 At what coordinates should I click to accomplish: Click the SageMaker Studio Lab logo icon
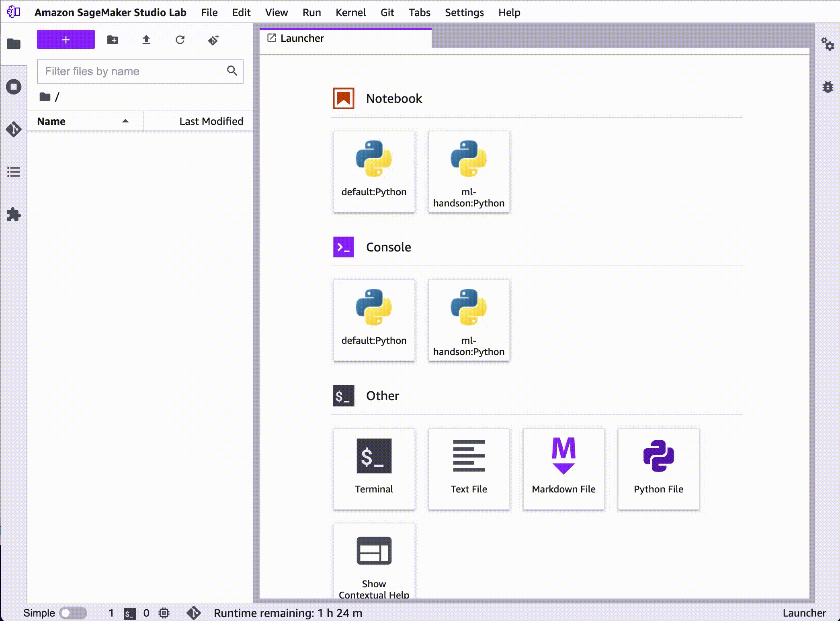point(14,12)
